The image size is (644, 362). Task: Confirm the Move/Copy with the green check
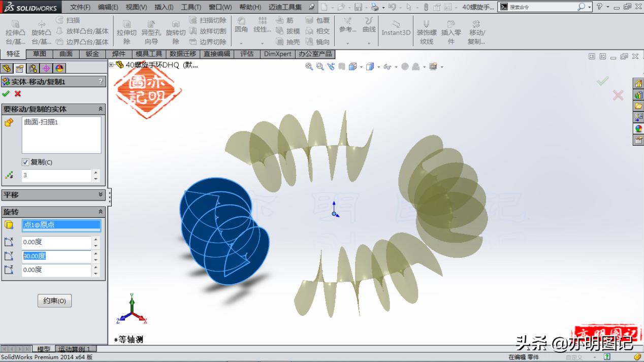point(7,94)
